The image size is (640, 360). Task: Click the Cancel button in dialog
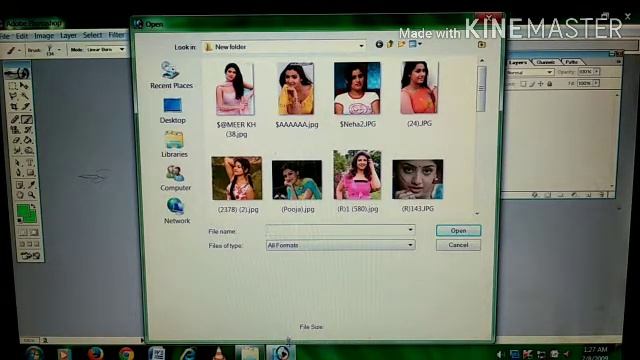coord(458,245)
